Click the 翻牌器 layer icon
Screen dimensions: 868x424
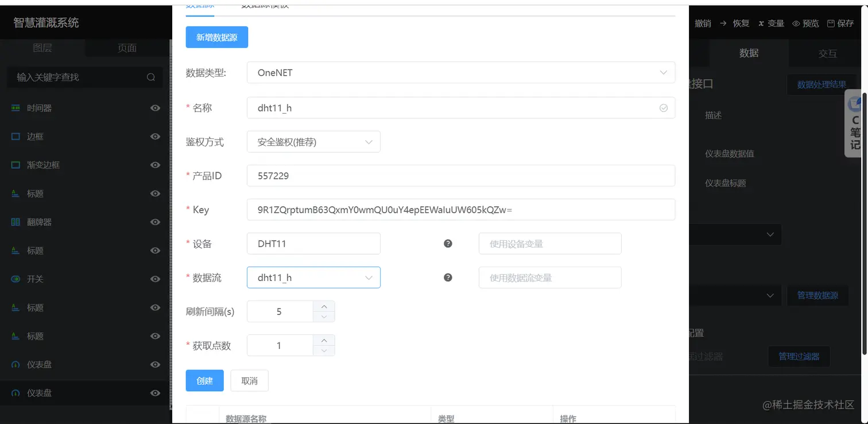click(15, 222)
